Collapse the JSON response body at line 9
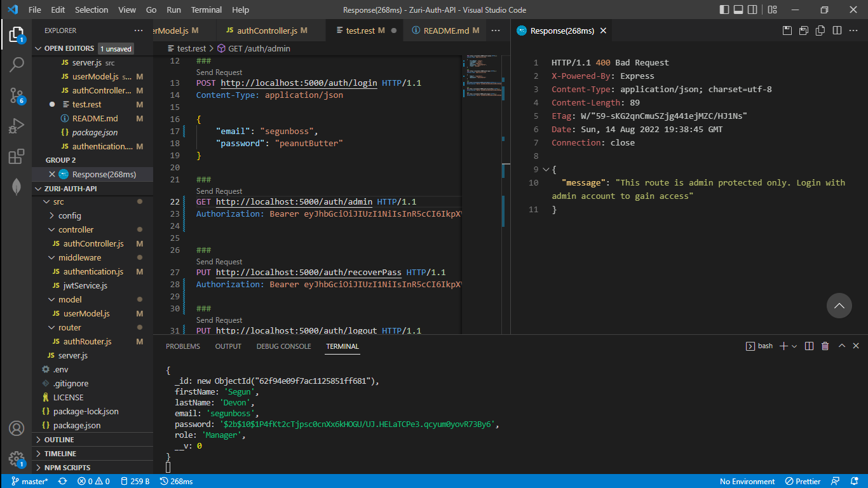 click(x=545, y=169)
